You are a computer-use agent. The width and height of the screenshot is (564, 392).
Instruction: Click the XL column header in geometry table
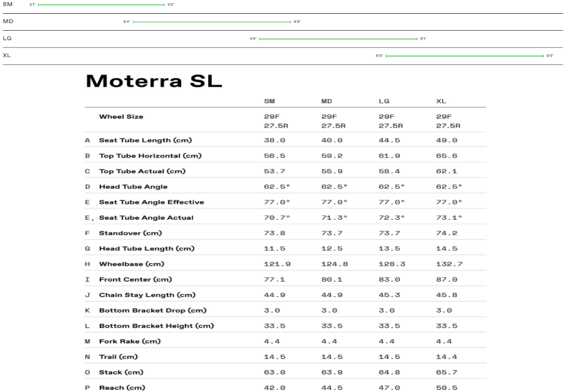tap(441, 101)
